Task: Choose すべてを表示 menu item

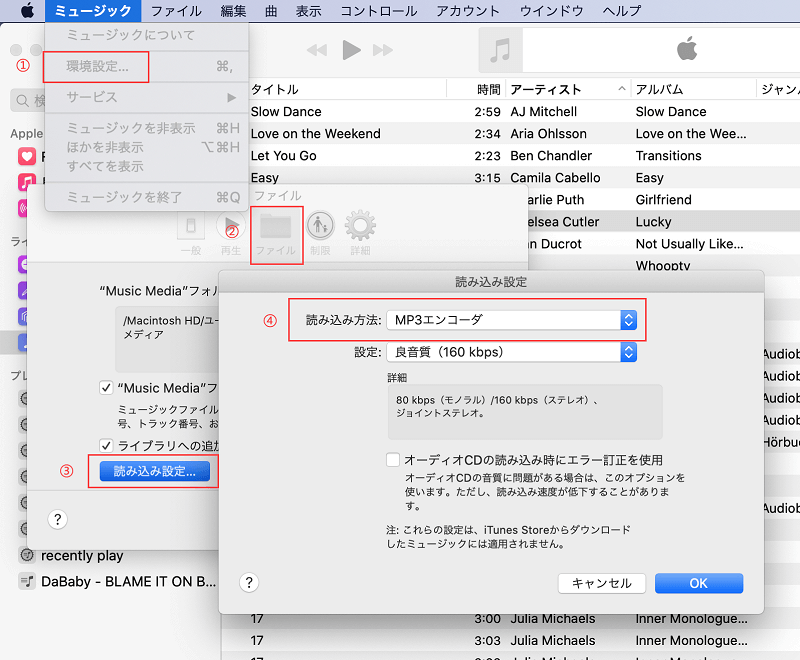Action: pyautogui.click(x=147, y=166)
